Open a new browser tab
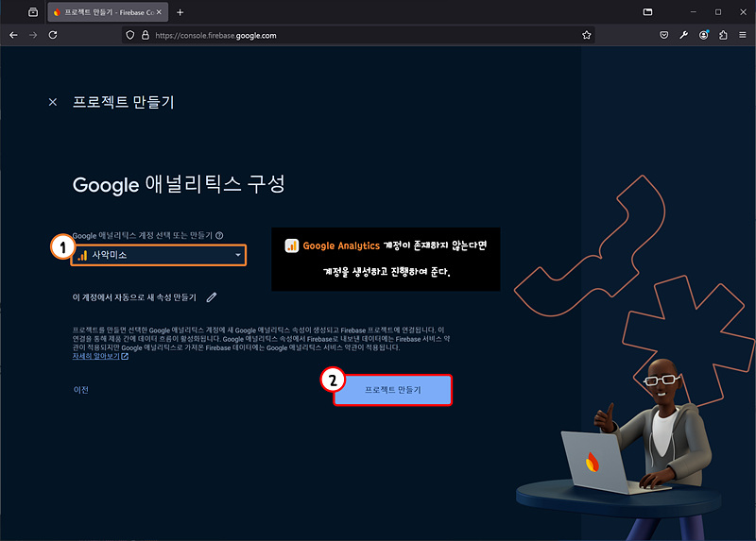Image resolution: width=756 pixels, height=541 pixels. click(180, 12)
